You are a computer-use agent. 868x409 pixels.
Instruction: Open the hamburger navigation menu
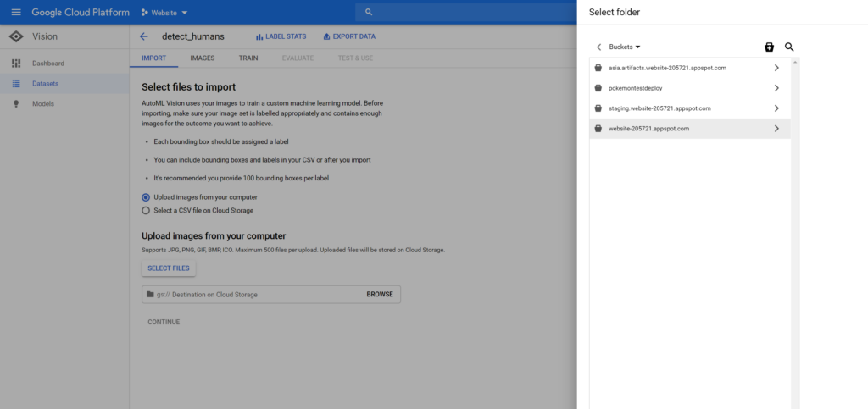click(x=15, y=12)
